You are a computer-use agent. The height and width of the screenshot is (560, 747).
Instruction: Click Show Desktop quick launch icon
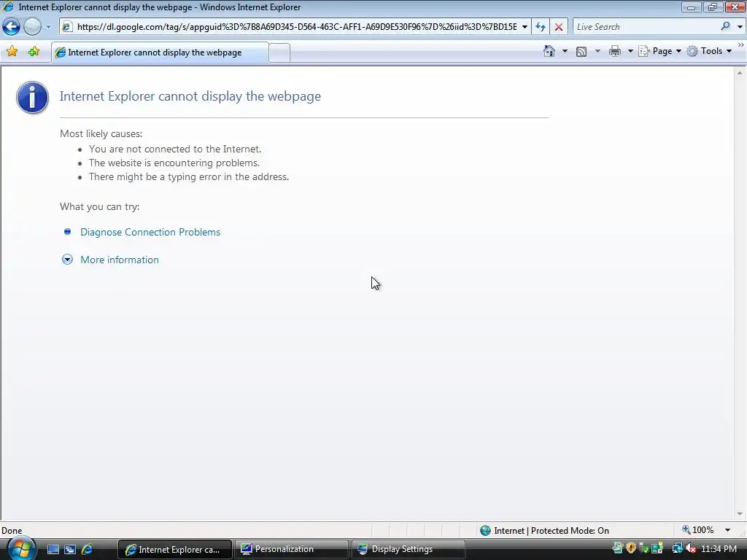[x=53, y=550]
